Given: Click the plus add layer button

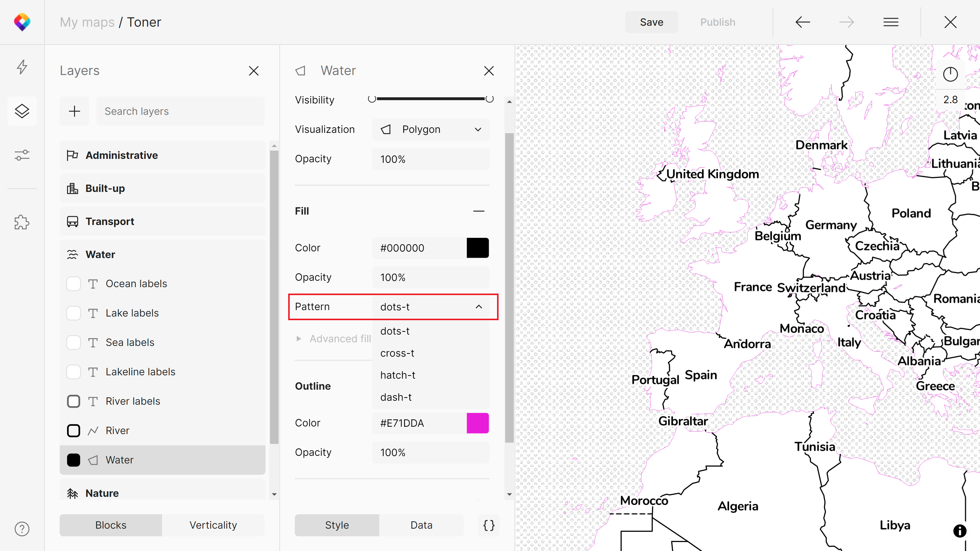Looking at the screenshot, I should 74,111.
